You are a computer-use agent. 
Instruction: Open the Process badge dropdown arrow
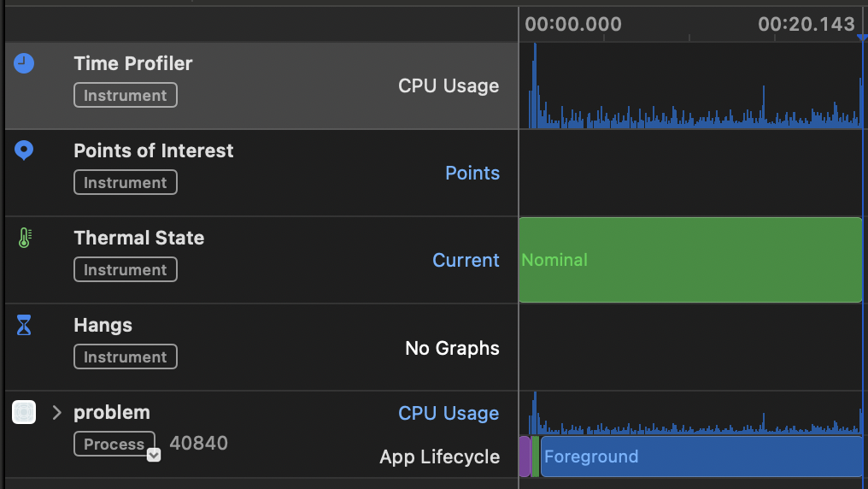pos(154,455)
